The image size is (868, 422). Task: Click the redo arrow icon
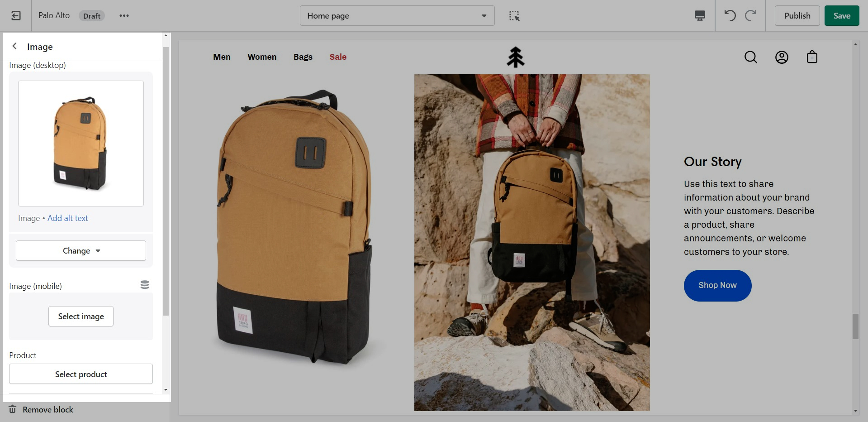(x=751, y=16)
